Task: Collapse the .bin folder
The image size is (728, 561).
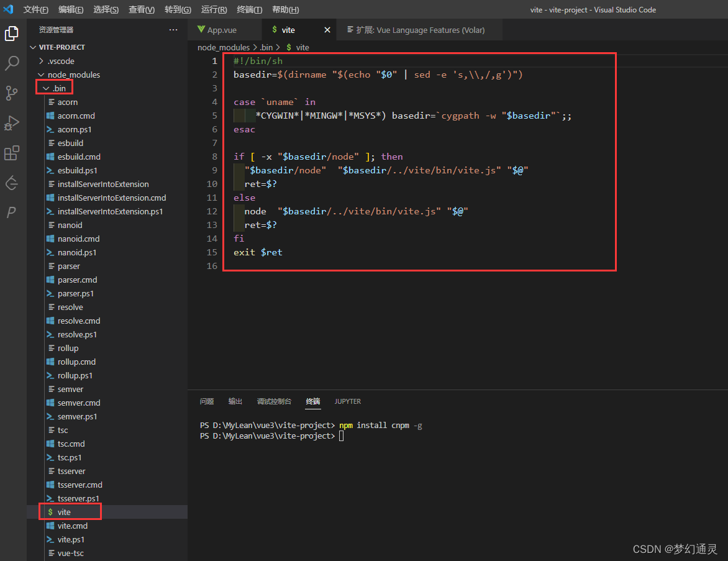Action: (x=55, y=88)
